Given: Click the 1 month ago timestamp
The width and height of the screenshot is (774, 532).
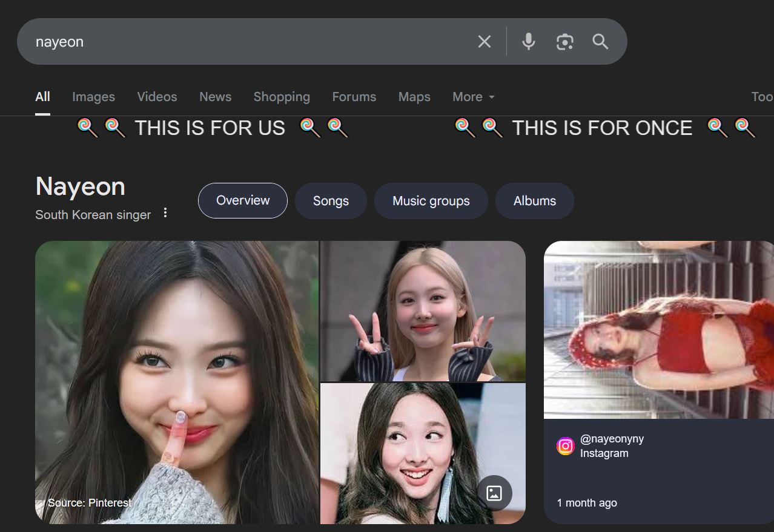Looking at the screenshot, I should click(587, 503).
